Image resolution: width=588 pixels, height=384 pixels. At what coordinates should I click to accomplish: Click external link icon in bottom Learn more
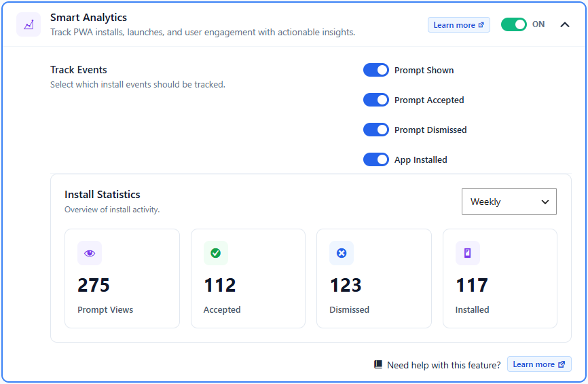(x=562, y=364)
